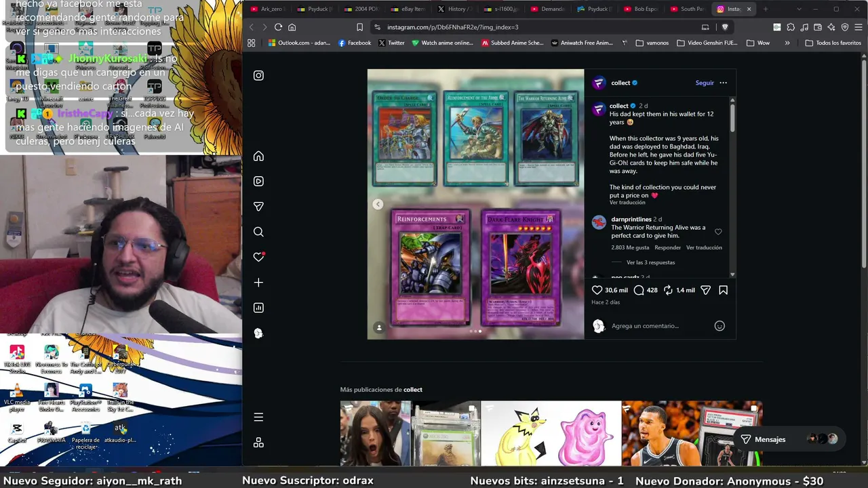The width and height of the screenshot is (868, 488).
Task: Switch to the eBay Item browser tab
Action: [408, 9]
